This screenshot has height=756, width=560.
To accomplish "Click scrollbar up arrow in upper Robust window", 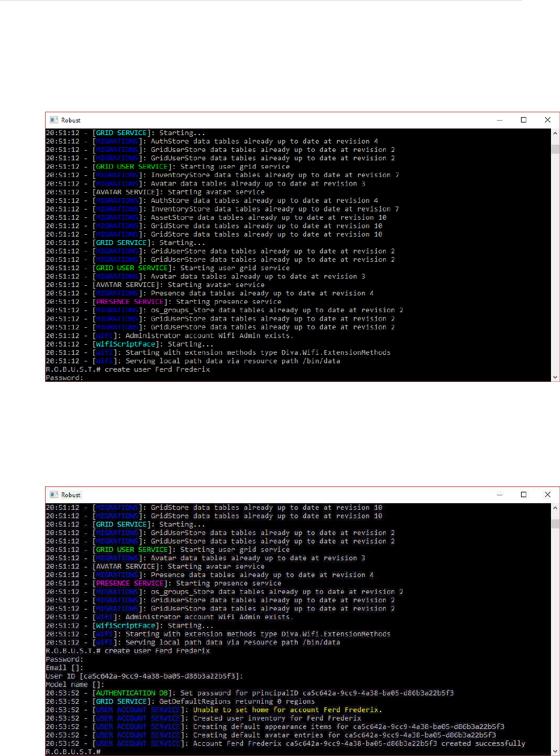I will click(555, 133).
